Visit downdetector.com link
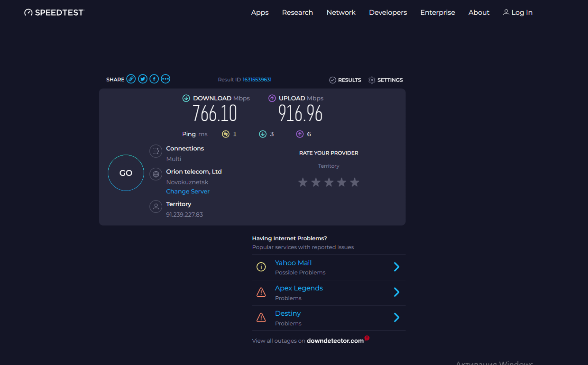 335,341
